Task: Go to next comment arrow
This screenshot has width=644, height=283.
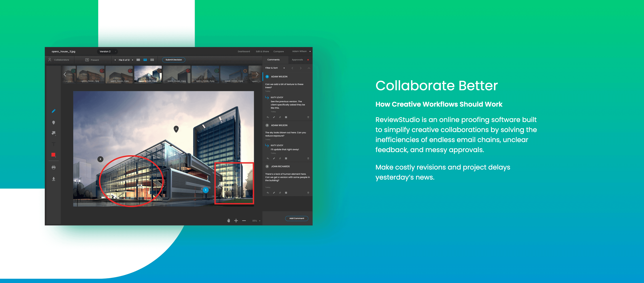Action: [x=300, y=68]
